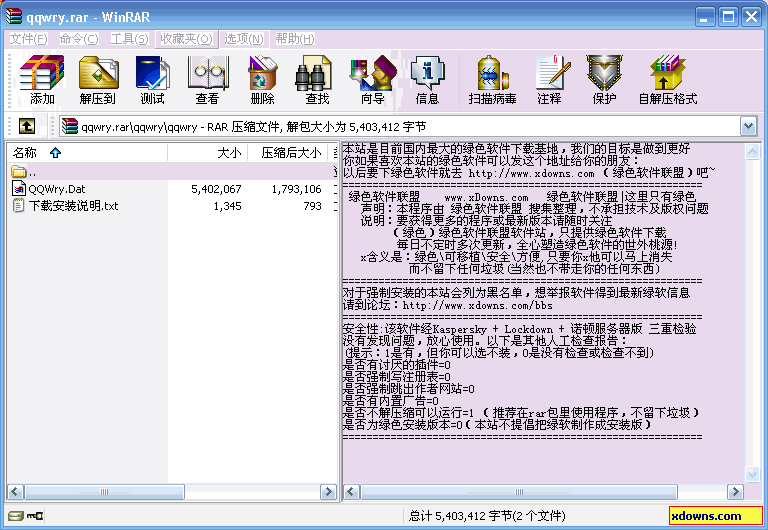
Task: Sort by the 大小 column header
Action: coord(208,153)
